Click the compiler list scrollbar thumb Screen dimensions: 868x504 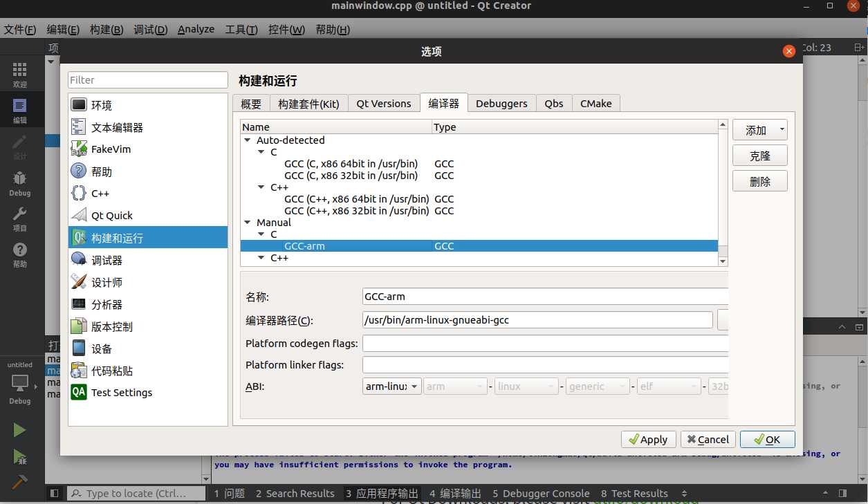[723, 251]
